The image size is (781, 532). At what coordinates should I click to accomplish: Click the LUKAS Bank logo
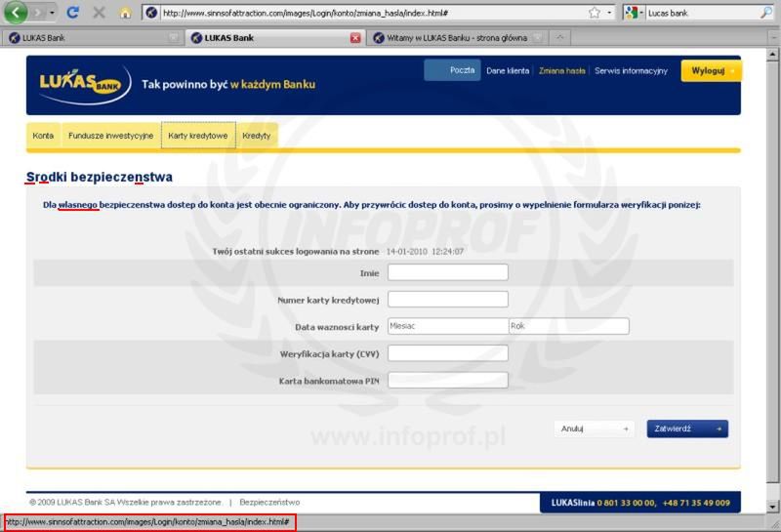click(84, 85)
